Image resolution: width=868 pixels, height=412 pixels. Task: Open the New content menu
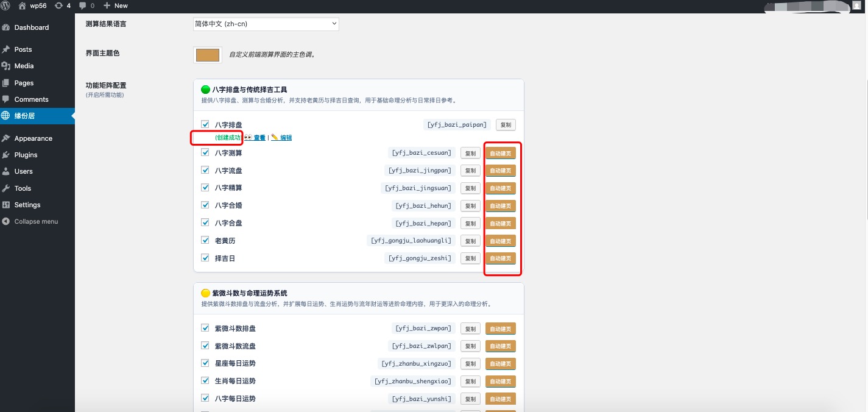(116, 5)
